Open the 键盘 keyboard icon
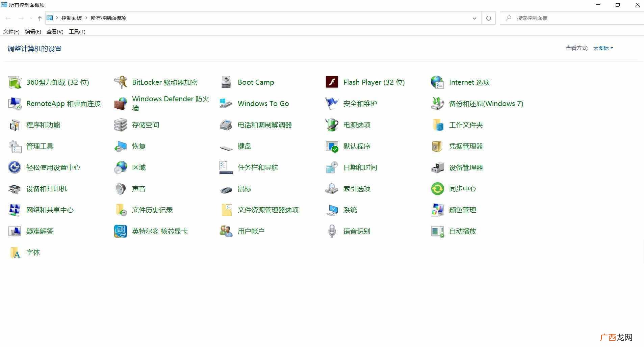Screen dimensions: 644x347 pyautogui.click(x=226, y=148)
